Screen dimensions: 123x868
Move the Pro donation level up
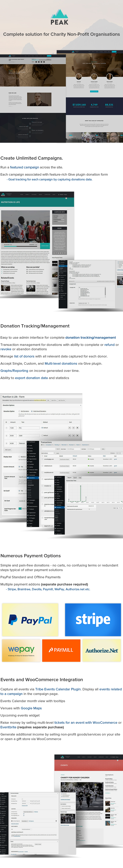click(x=70, y=428)
